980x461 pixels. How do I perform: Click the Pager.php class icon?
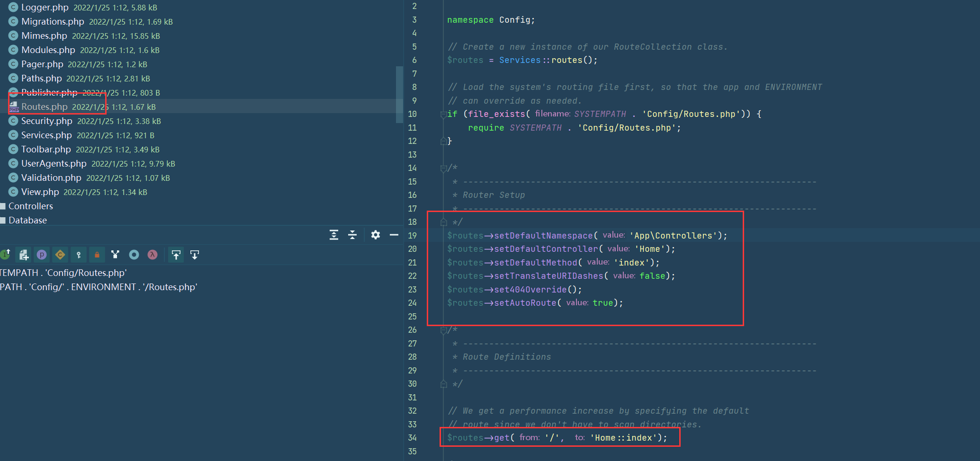click(13, 64)
